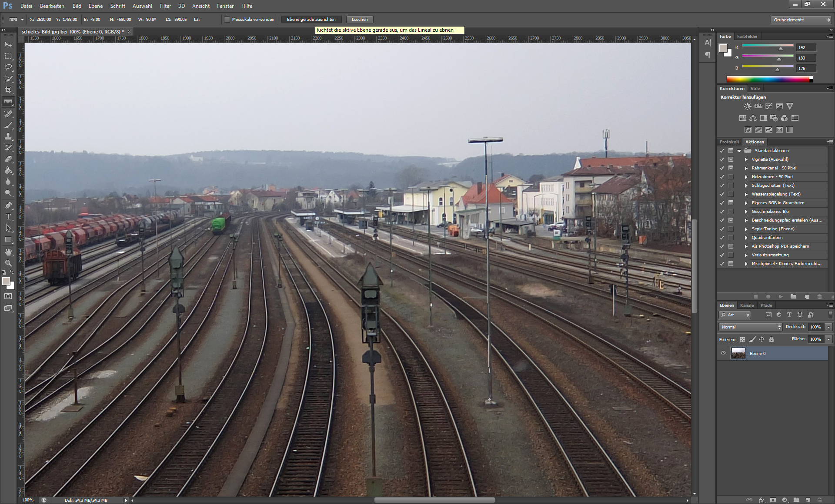Image resolution: width=835 pixels, height=504 pixels.
Task: Add a Curves adjustment from Korrekturen
Action: coord(769,106)
